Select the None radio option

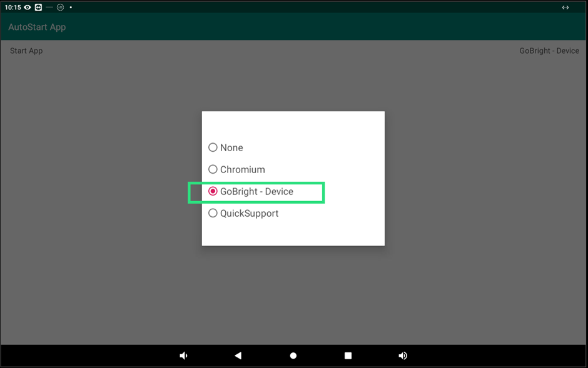point(226,147)
